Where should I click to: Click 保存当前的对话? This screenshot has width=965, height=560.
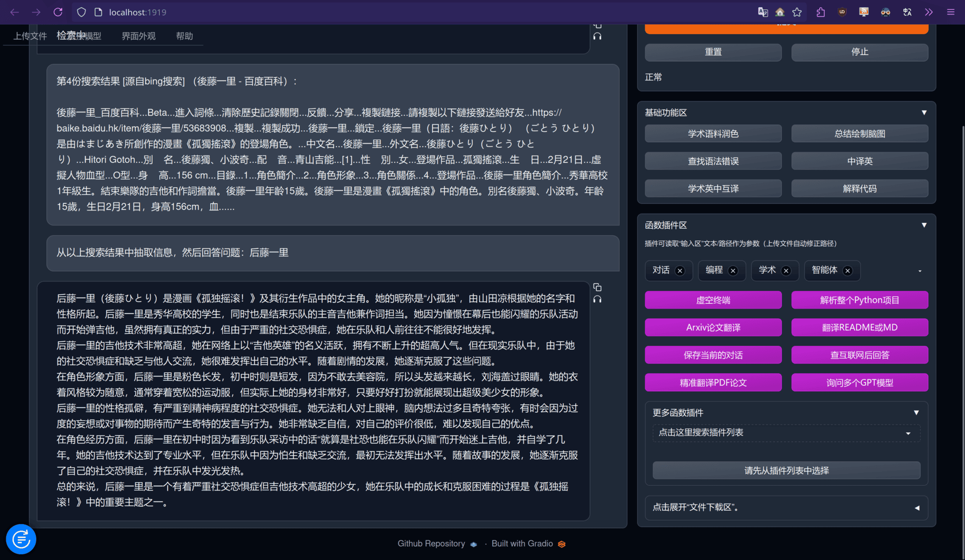pos(713,355)
